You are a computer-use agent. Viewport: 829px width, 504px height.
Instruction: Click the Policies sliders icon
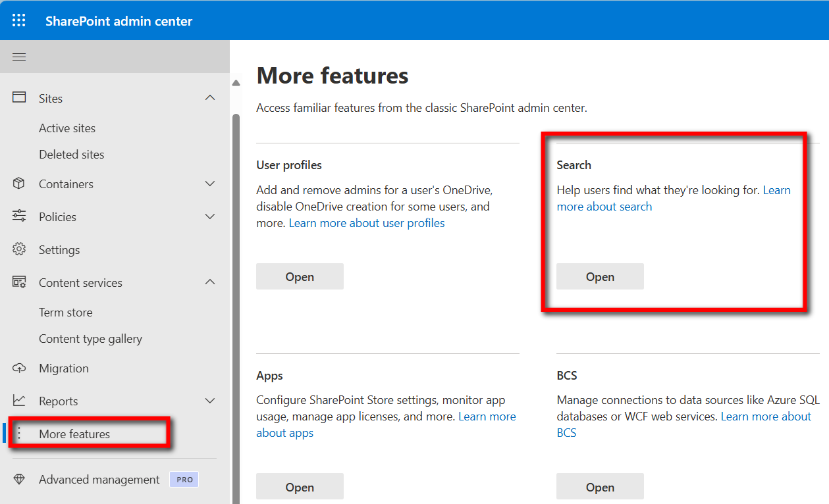[x=19, y=216]
